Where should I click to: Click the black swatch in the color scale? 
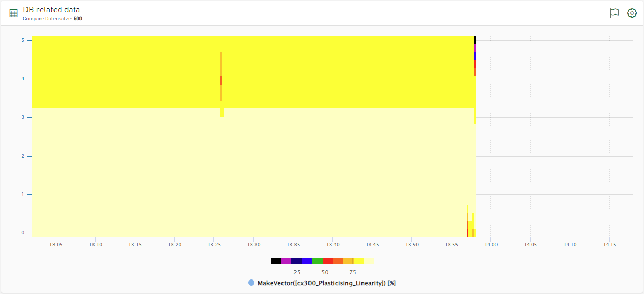[x=276, y=261]
